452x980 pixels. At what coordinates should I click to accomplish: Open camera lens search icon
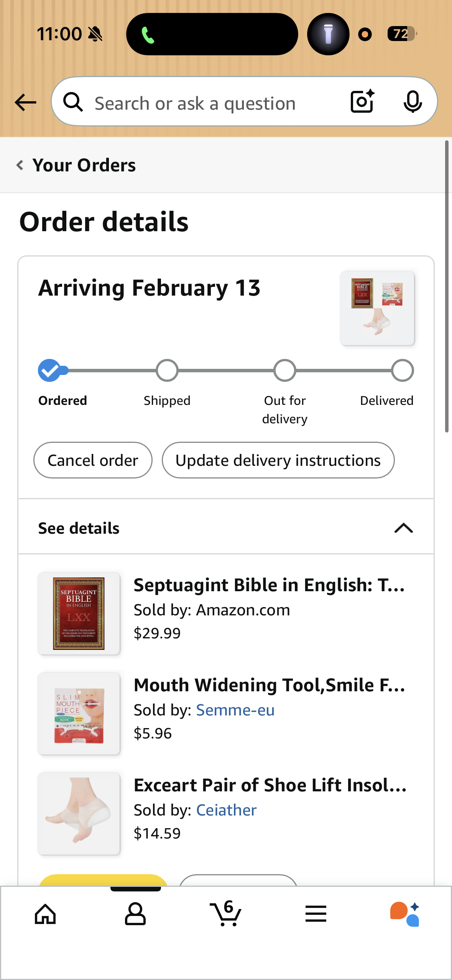pyautogui.click(x=362, y=102)
